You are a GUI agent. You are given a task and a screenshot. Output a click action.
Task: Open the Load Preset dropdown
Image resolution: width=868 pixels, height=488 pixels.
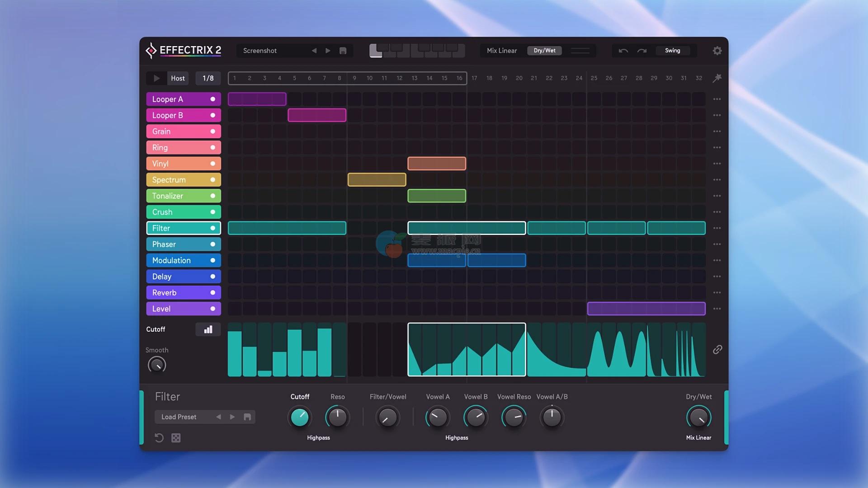tap(179, 417)
